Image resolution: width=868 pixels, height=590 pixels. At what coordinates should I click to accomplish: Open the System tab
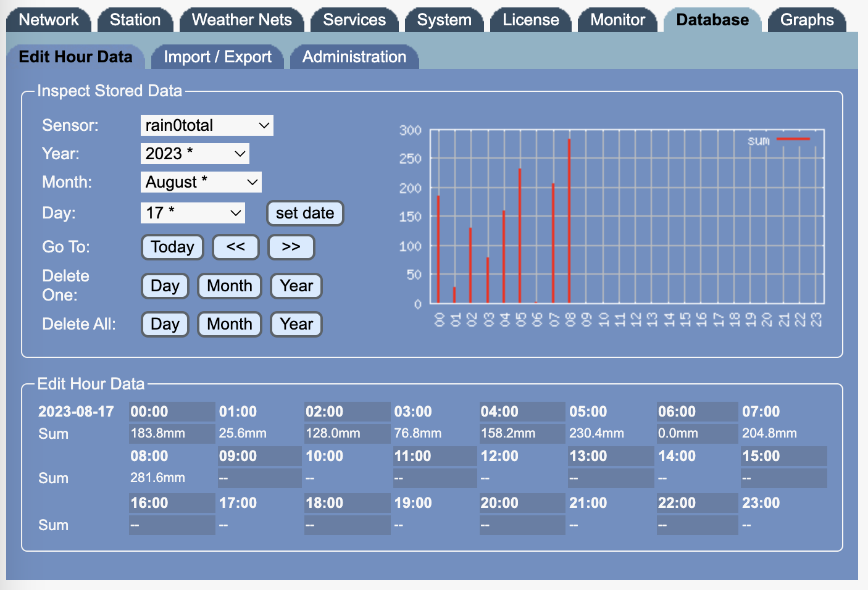pyautogui.click(x=444, y=20)
